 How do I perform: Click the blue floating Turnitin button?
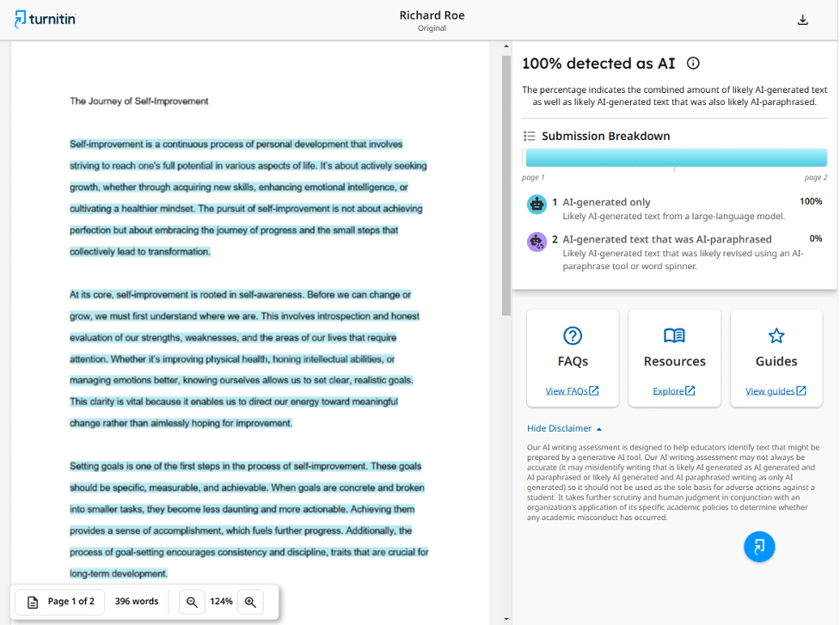(x=759, y=547)
